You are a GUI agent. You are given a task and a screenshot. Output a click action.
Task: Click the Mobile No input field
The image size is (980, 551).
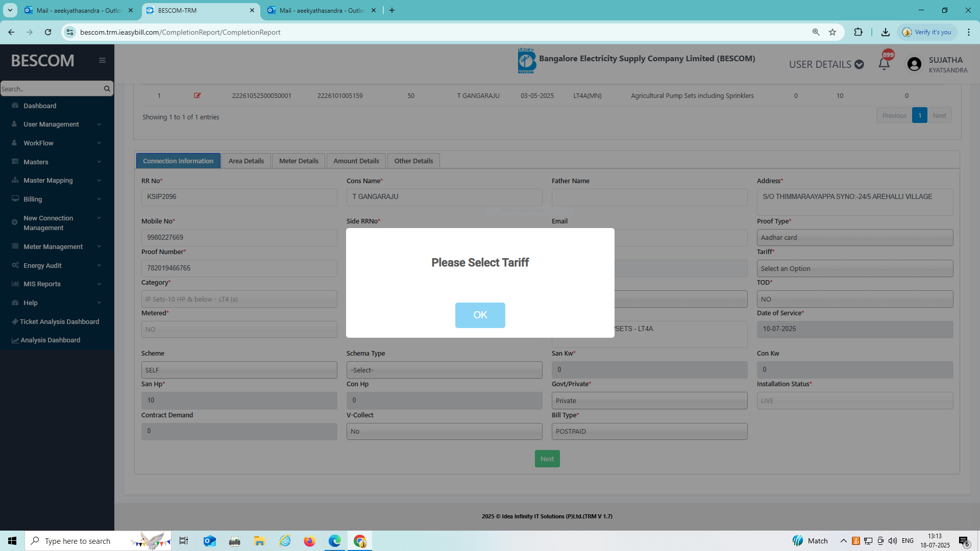click(239, 237)
